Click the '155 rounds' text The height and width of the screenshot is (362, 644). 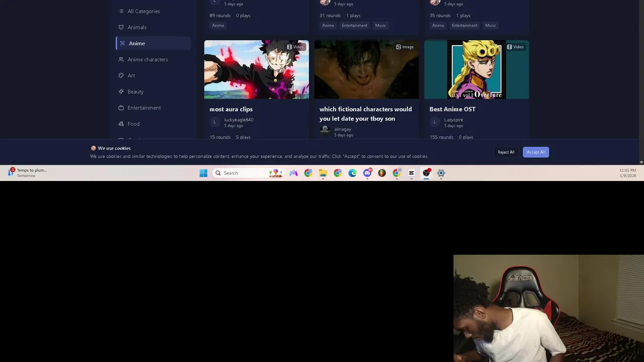coord(441,137)
